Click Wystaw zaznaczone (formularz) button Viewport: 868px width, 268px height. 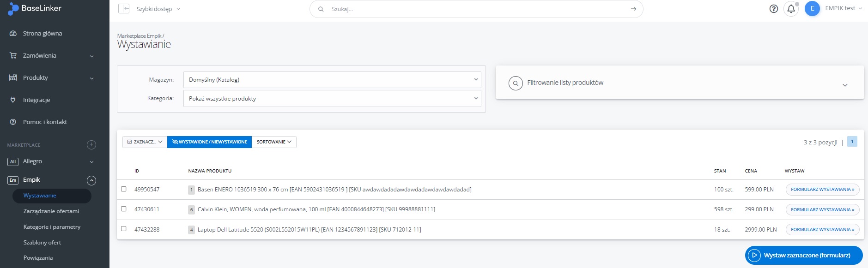[x=803, y=256]
